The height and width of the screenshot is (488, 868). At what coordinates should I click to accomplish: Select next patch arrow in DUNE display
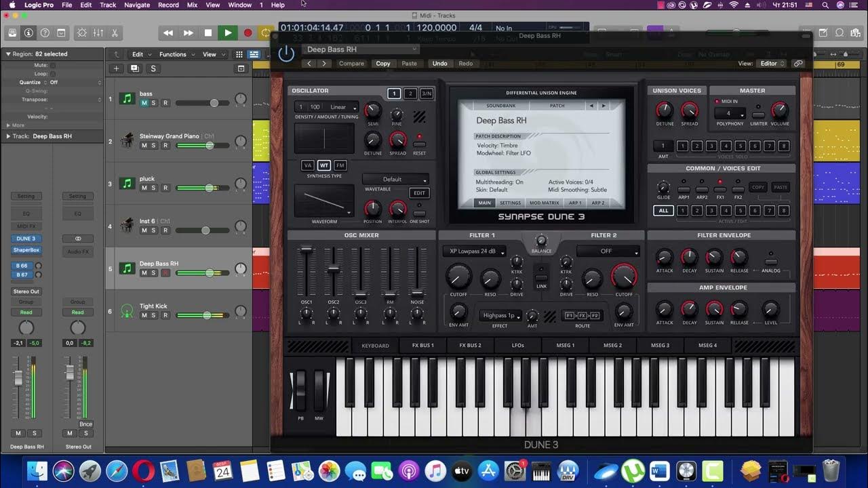pos(604,106)
